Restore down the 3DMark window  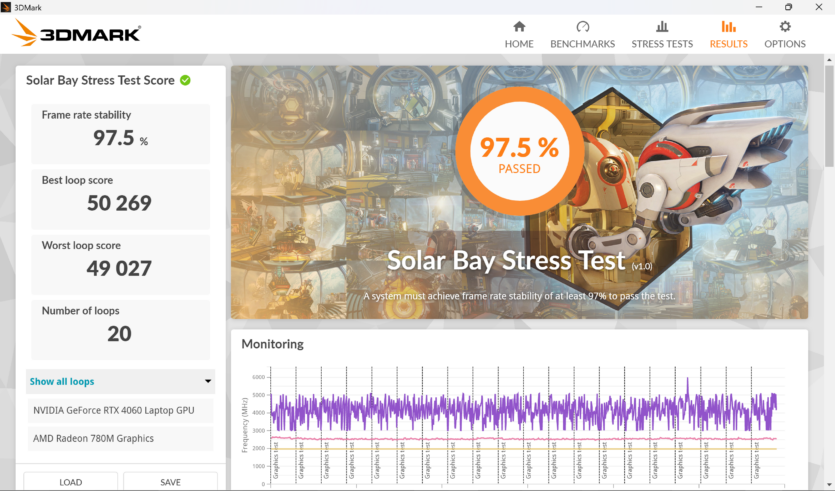point(789,7)
